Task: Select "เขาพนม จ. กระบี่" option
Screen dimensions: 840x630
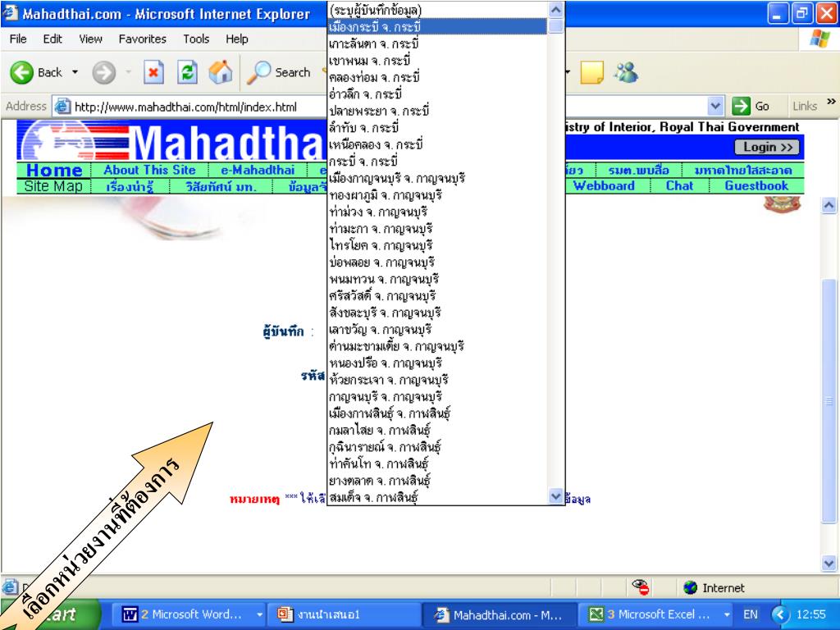Action: [x=438, y=60]
